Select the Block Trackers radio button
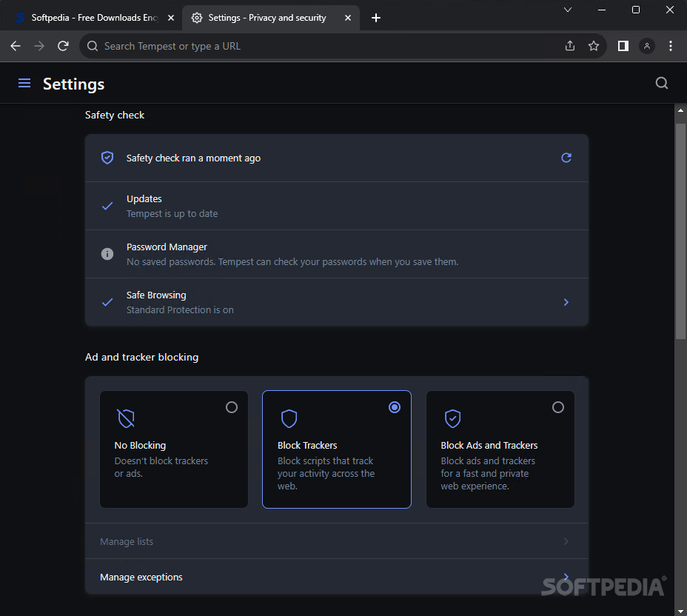 pyautogui.click(x=395, y=407)
